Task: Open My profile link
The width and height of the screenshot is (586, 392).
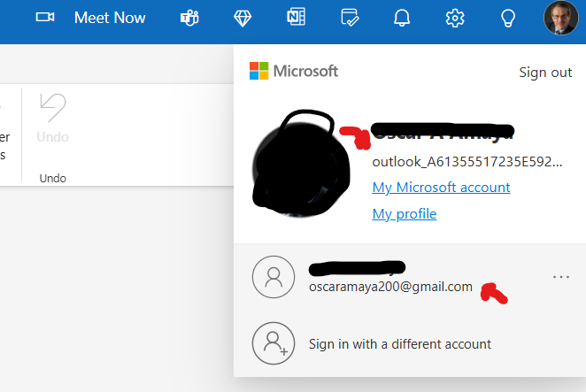Action: (404, 214)
